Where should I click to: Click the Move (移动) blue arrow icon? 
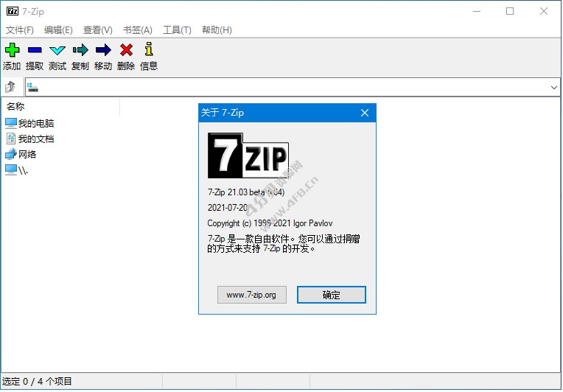[103, 50]
